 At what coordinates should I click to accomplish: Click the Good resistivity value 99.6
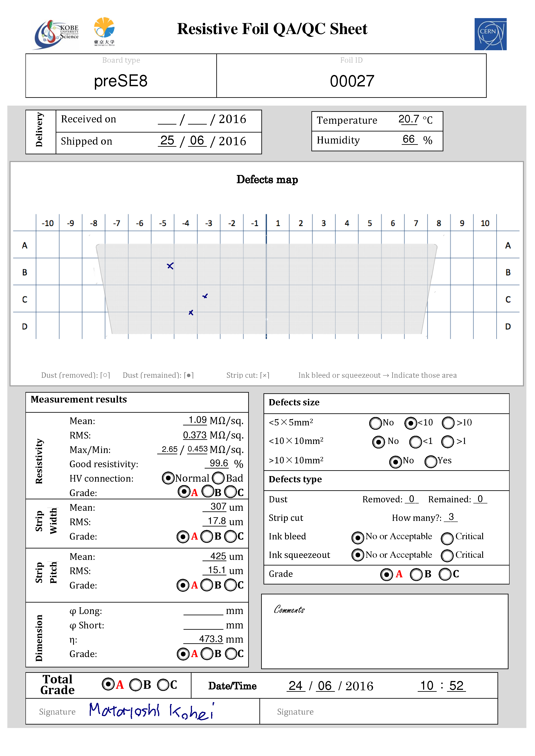point(218,463)
